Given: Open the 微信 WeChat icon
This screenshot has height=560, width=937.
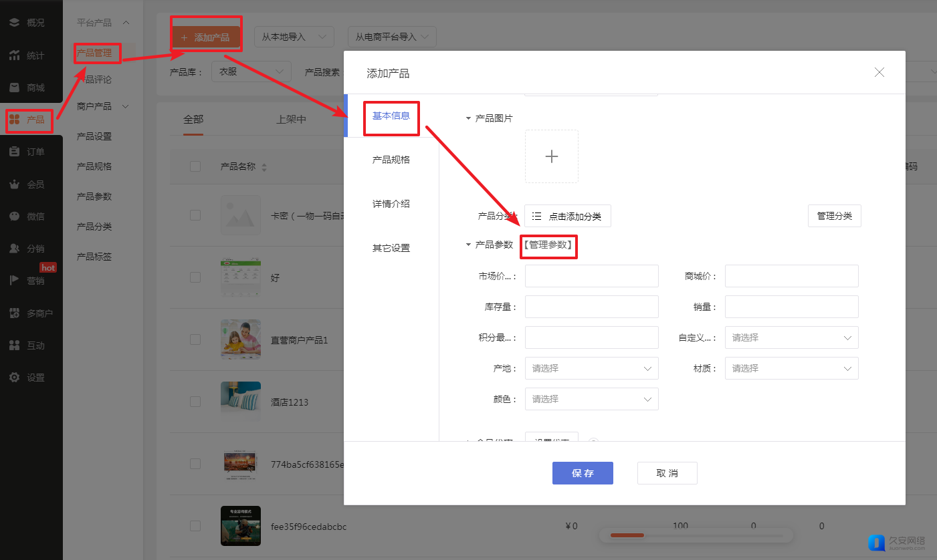Looking at the screenshot, I should click(x=14, y=216).
